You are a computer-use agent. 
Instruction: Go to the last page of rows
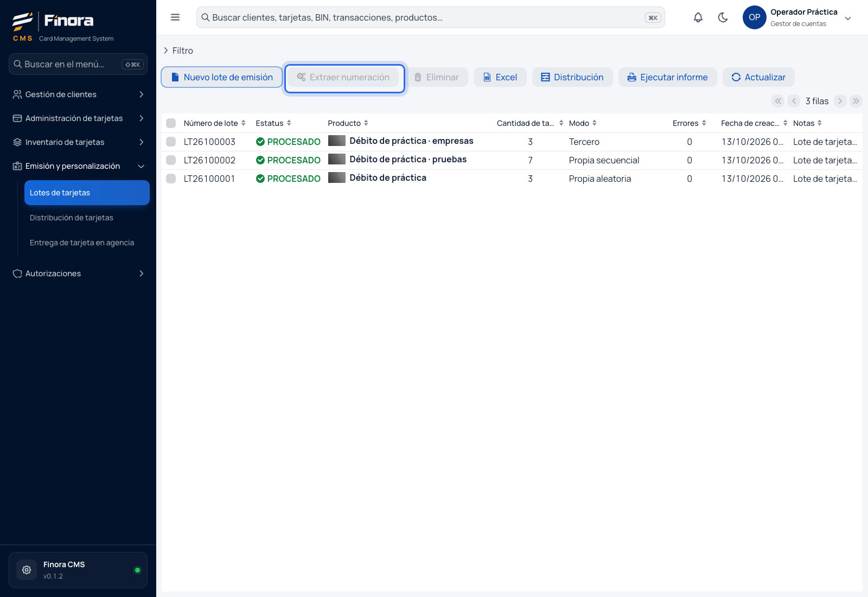(856, 101)
